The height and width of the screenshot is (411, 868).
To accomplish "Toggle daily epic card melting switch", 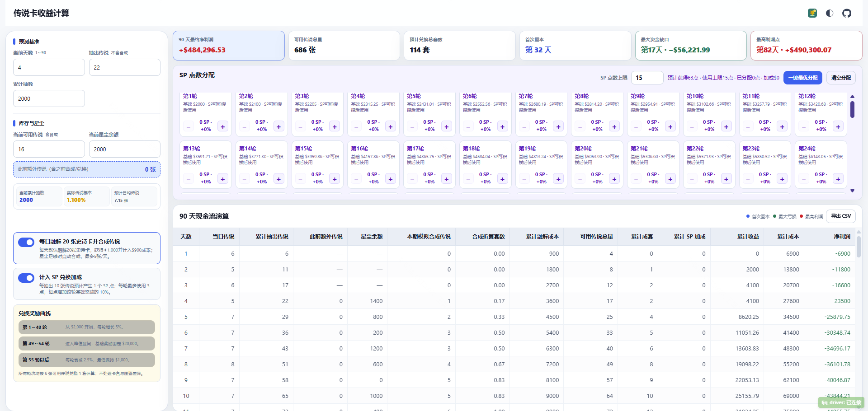I will coord(26,242).
